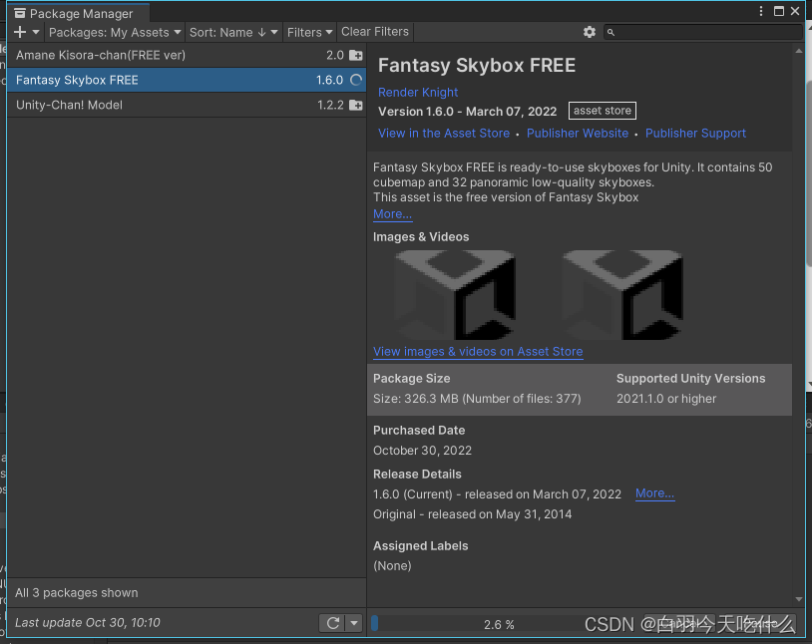
Task: Expand the Filters dropdown
Action: [309, 32]
